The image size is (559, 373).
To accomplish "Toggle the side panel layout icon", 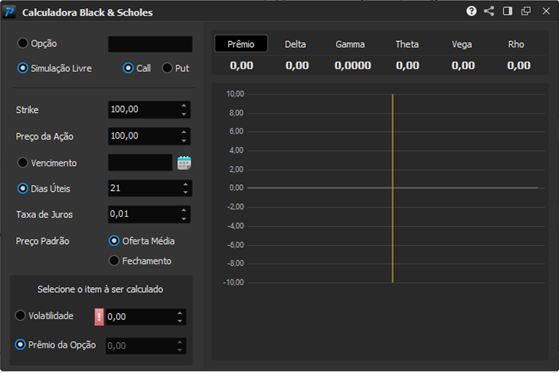I will (508, 11).
